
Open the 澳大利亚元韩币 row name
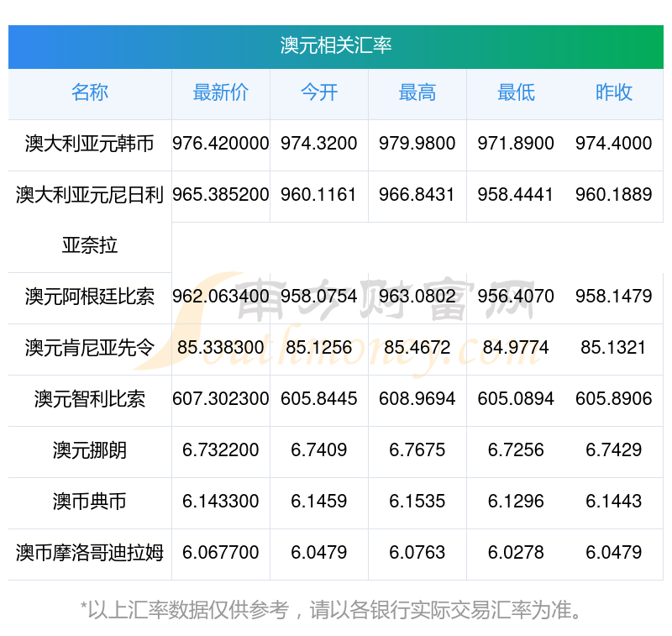[90, 144]
